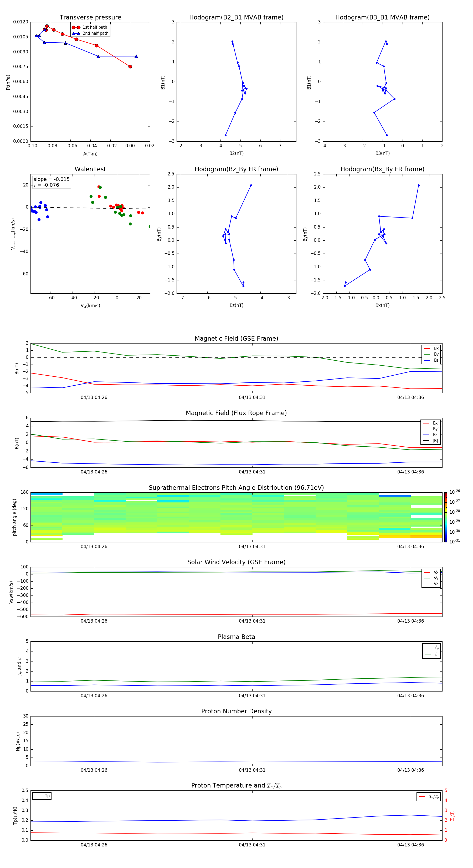
Task: Click the Suprathermal Electrons Pitch Angle Distribution title
Action: coord(236,488)
